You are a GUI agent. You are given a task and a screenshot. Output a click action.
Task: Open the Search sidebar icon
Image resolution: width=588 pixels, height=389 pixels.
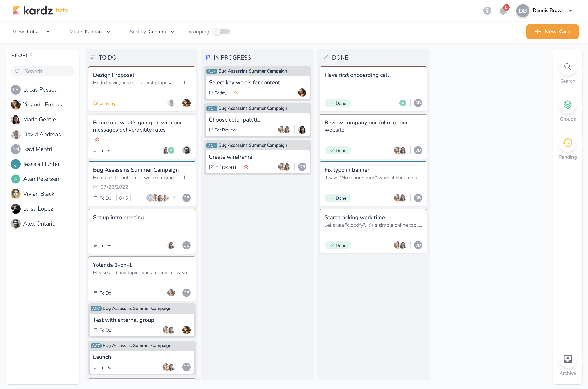click(x=567, y=67)
